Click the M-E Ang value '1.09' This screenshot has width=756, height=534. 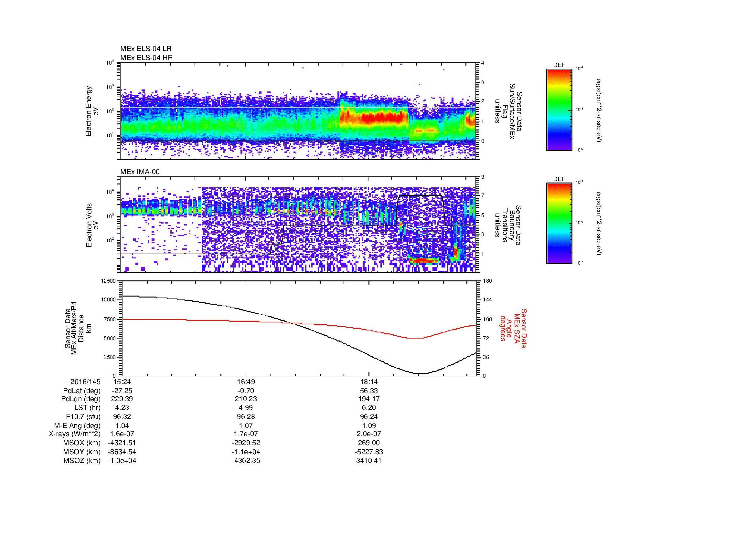pos(369,425)
